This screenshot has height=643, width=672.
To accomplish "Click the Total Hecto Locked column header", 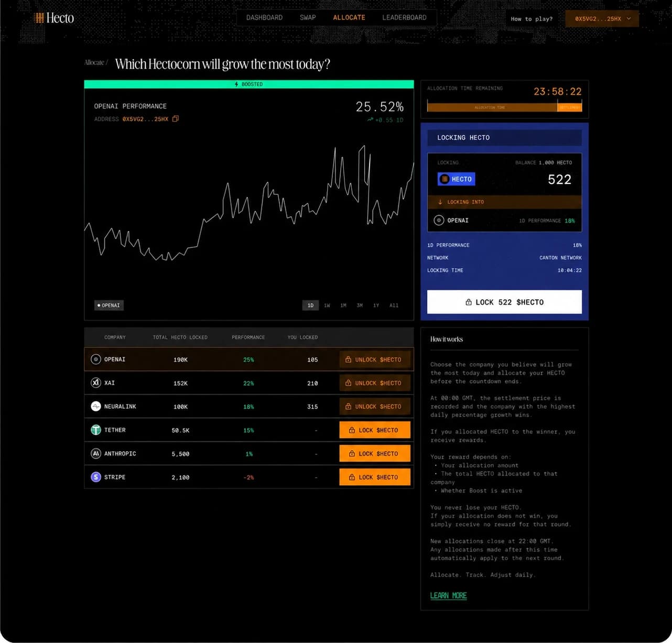I will (x=180, y=337).
